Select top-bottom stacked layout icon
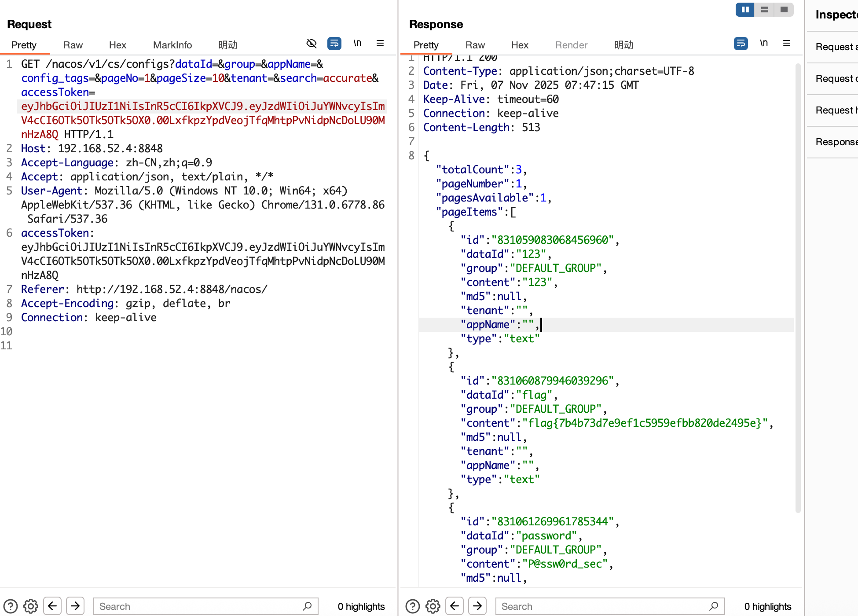 coord(765,9)
